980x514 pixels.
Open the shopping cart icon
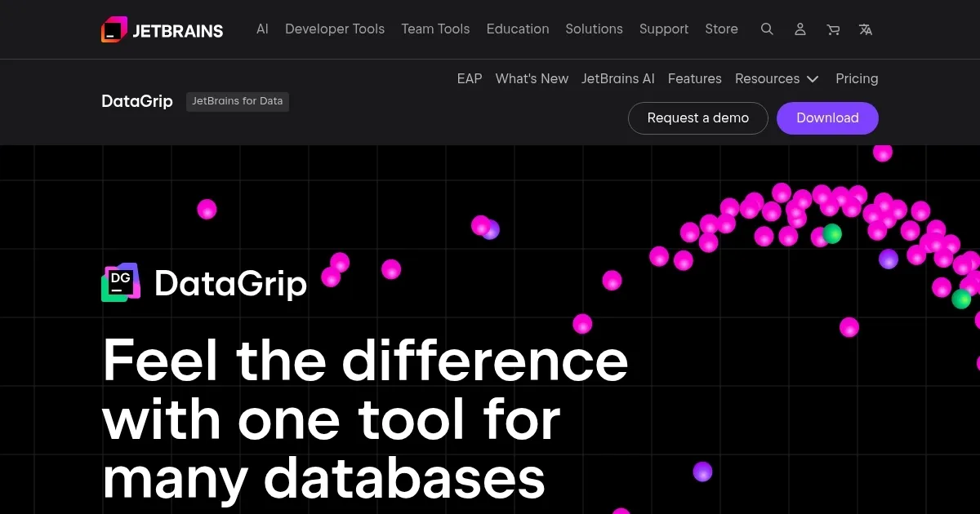coord(832,29)
